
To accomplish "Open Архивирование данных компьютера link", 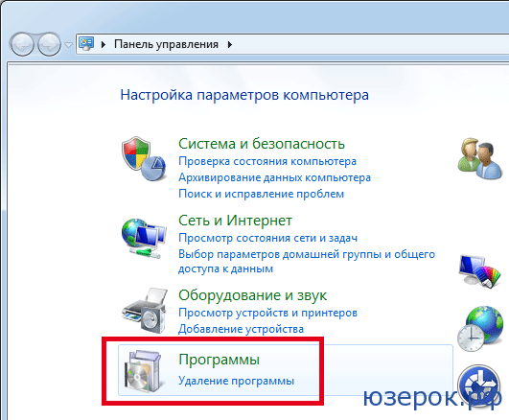I will point(274,177).
